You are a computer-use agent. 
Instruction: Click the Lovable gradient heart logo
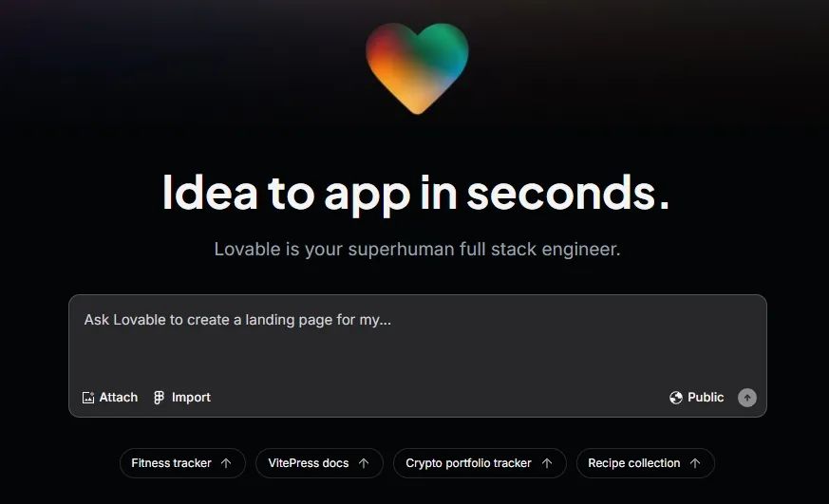pyautogui.click(x=417, y=65)
